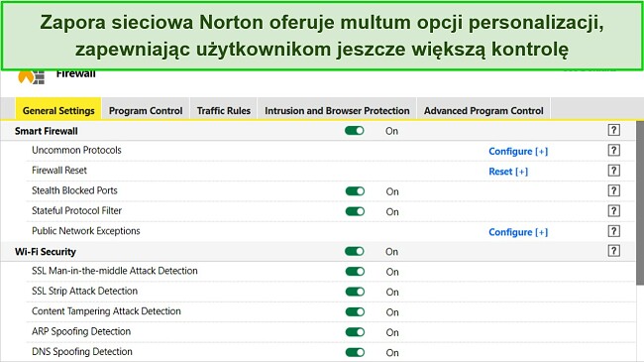Viewport: 644px width, 362px height.
Task: Click the Stateful Protocol Filter label
Action: [x=77, y=210]
